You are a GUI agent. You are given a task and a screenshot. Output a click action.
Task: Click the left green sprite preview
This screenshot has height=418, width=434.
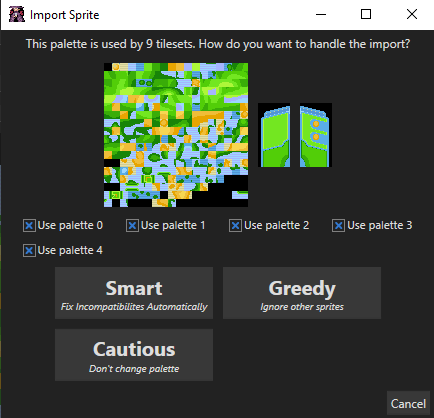pyautogui.click(x=275, y=135)
